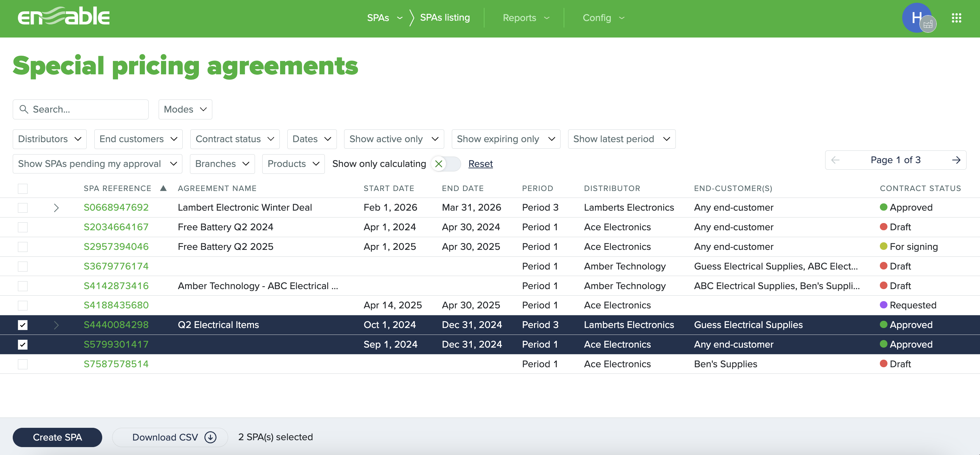Viewport: 980px width, 455px height.
Task: Click the Create SPA button
Action: (x=57, y=437)
